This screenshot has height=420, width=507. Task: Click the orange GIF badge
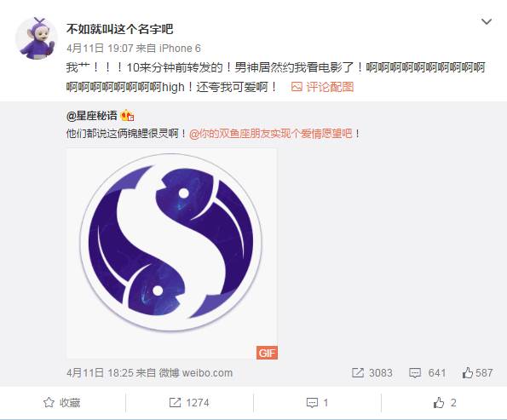[267, 353]
